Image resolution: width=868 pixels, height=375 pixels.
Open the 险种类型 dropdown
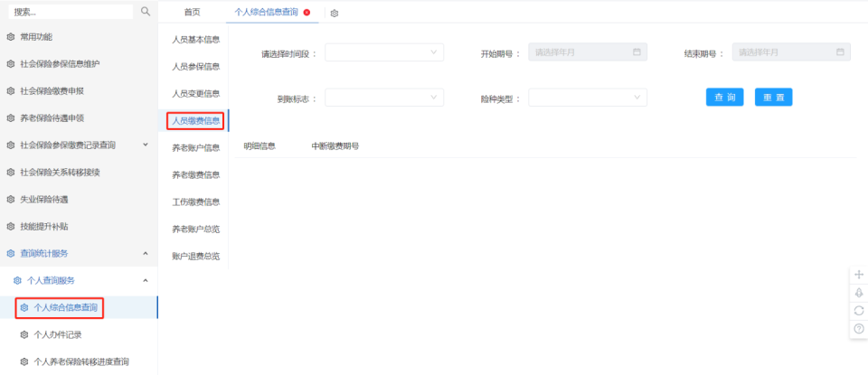(588, 98)
